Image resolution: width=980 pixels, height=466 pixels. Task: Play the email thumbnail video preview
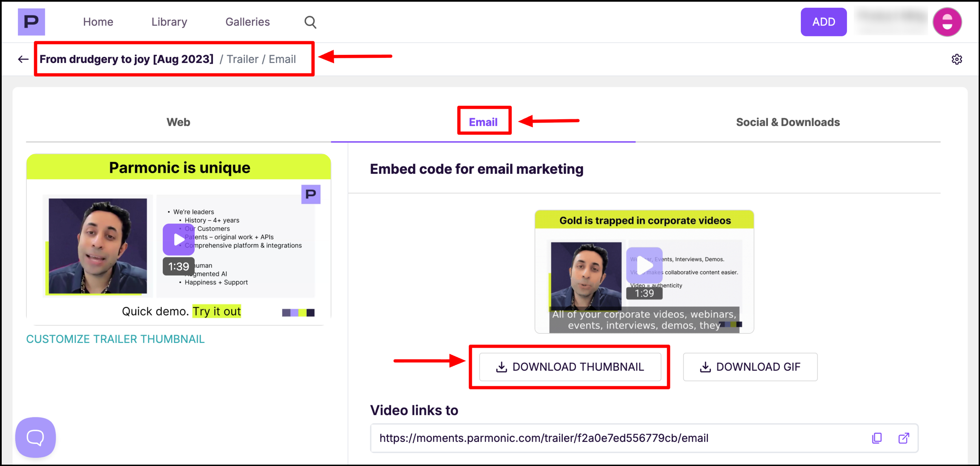(x=644, y=265)
